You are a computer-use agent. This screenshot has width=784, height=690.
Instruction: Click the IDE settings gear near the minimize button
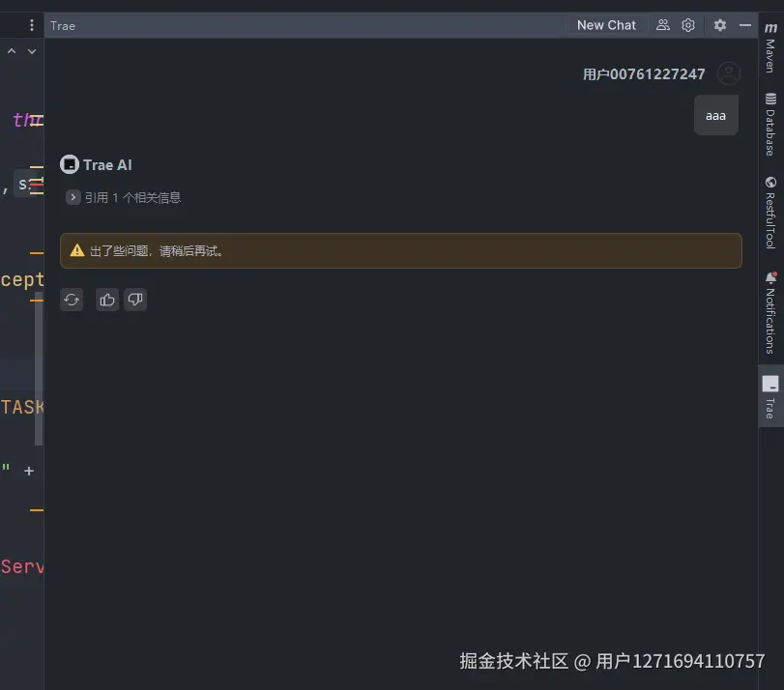[x=720, y=24]
